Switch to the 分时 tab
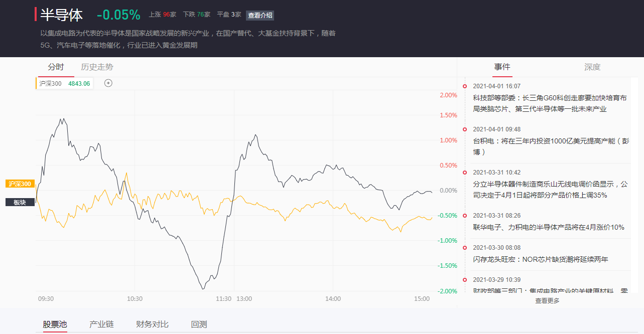 pos(56,67)
